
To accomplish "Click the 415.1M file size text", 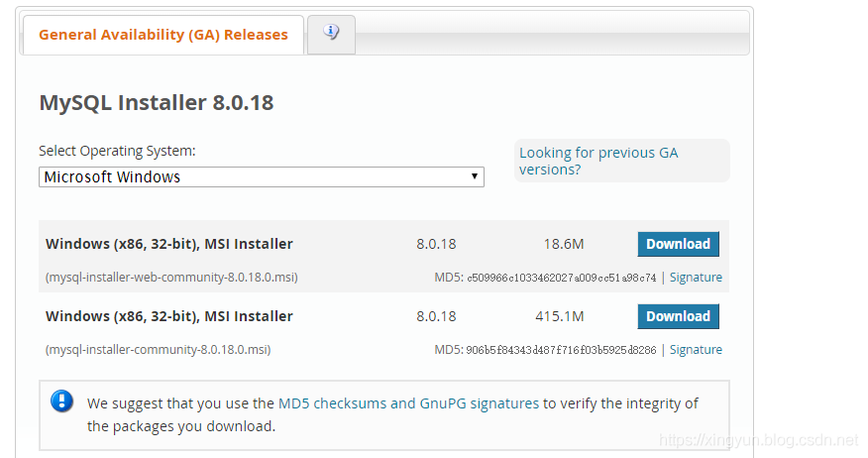I will click(560, 316).
